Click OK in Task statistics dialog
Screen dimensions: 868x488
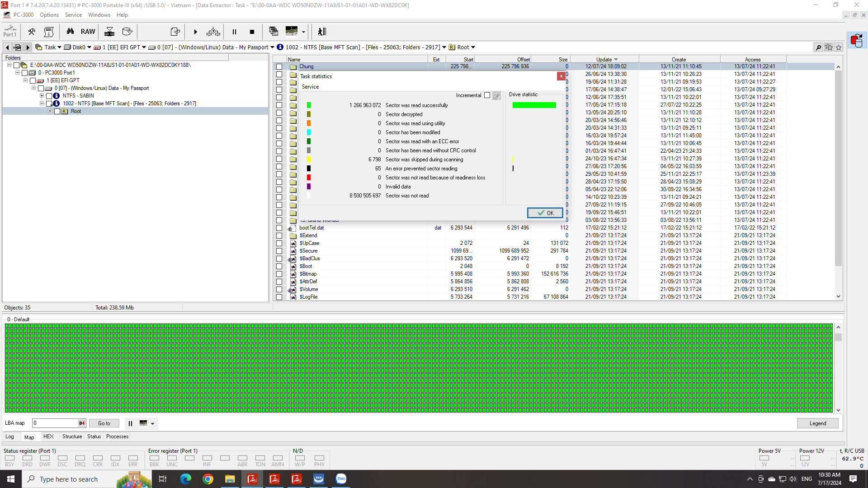pyautogui.click(x=545, y=213)
